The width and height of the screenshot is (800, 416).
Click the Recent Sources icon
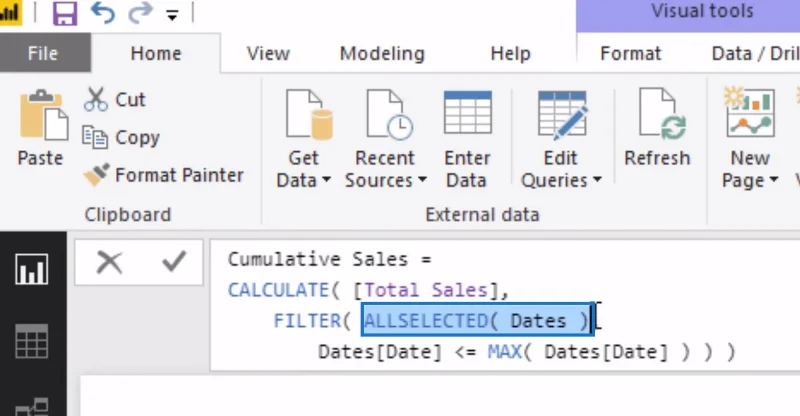390,114
